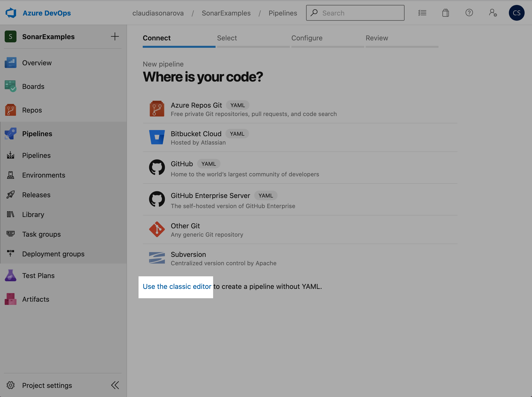Go to SonarExamples breadcrumb link
Image resolution: width=532 pixels, height=397 pixels.
226,13
